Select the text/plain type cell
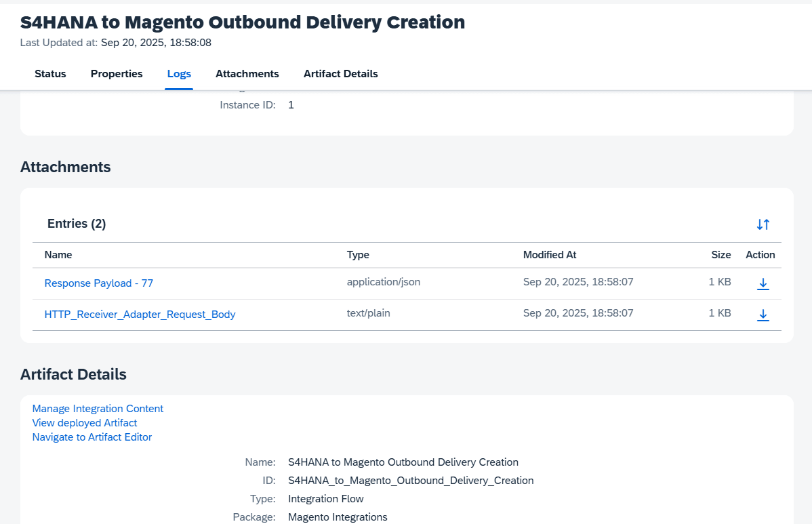Image resolution: width=812 pixels, height=524 pixels. 368,313
